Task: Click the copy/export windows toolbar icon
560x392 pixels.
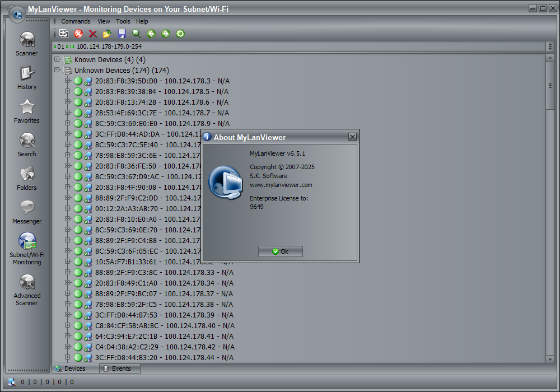Action: click(x=64, y=34)
